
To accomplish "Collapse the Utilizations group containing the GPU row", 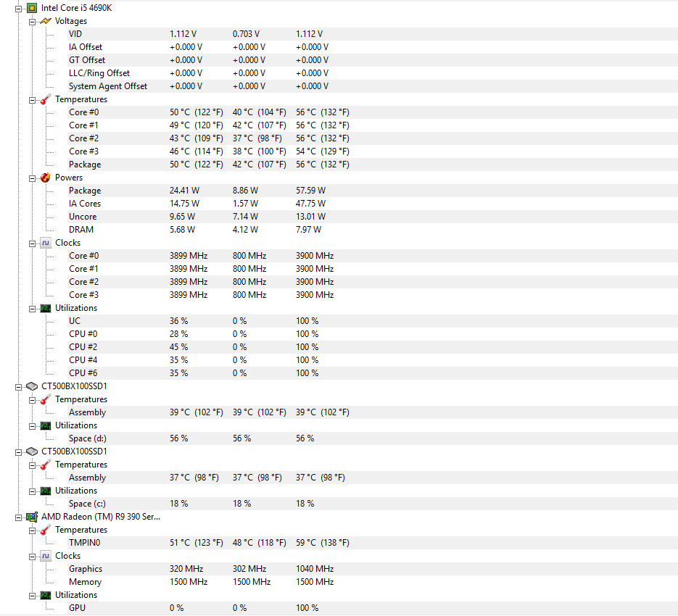I will [x=32, y=596].
